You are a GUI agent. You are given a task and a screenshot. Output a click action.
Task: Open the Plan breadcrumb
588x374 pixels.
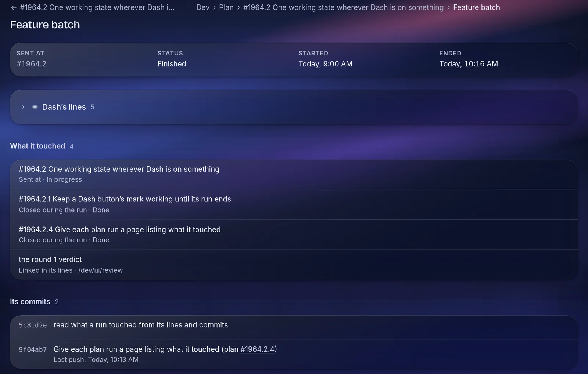coord(226,7)
